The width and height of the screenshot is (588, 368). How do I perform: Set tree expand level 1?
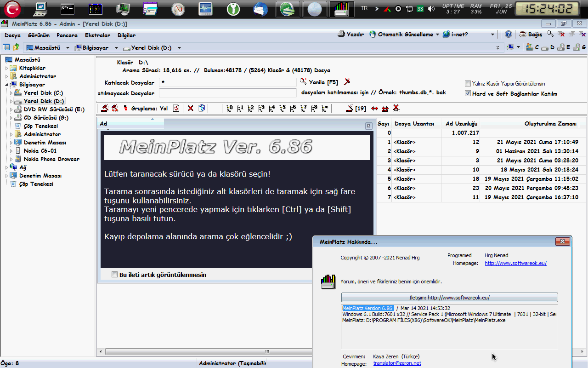coord(240,109)
